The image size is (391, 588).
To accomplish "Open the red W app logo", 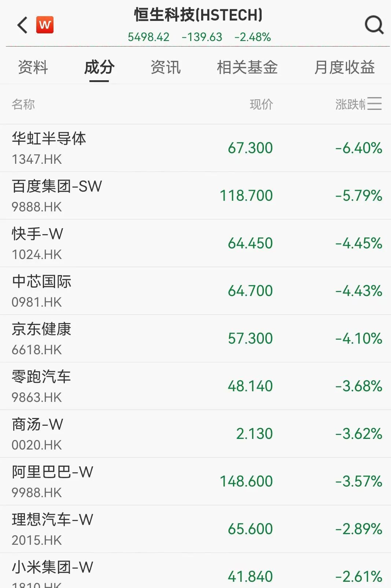I will click(45, 25).
